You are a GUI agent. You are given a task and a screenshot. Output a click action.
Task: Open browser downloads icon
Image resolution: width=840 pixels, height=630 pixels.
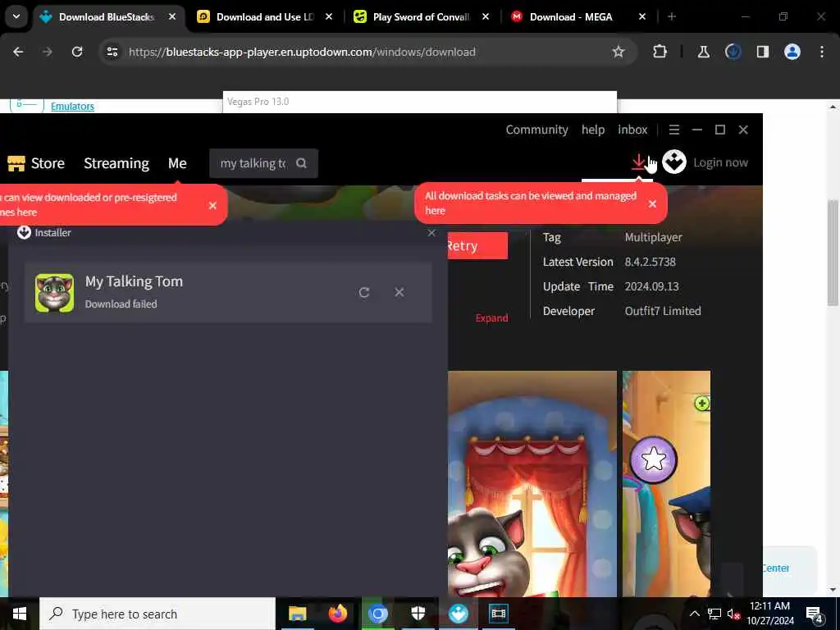coord(733,52)
